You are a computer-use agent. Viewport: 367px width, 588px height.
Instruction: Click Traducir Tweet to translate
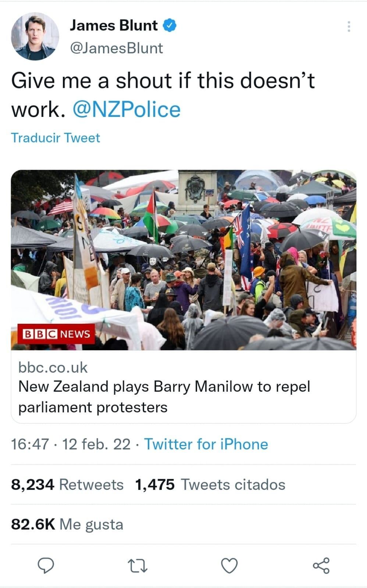[56, 138]
